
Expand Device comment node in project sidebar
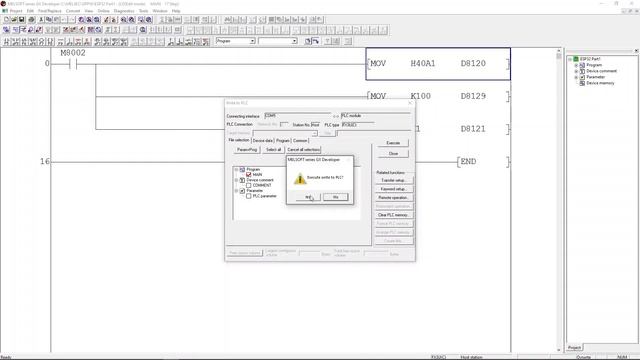[576, 71]
